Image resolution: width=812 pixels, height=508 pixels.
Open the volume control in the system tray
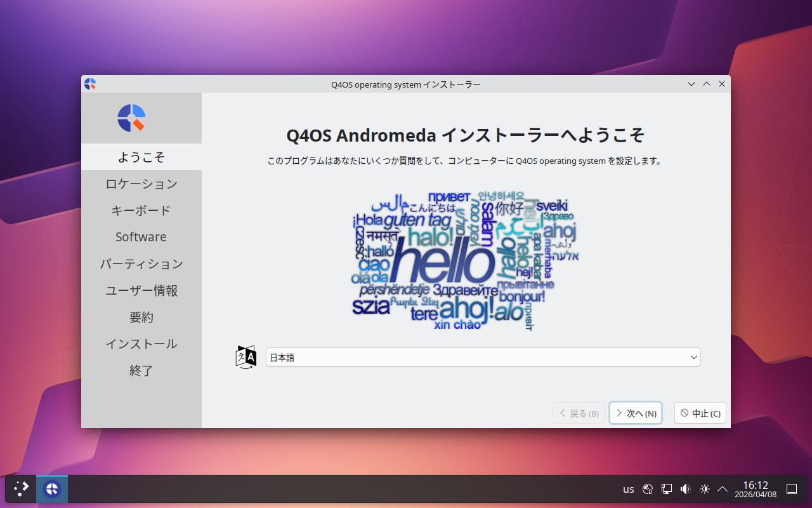685,489
